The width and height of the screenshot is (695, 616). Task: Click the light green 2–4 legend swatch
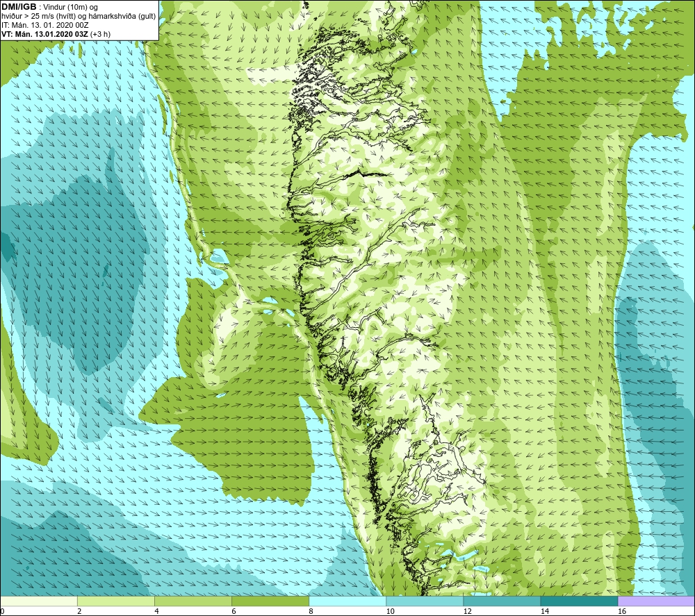(116, 601)
